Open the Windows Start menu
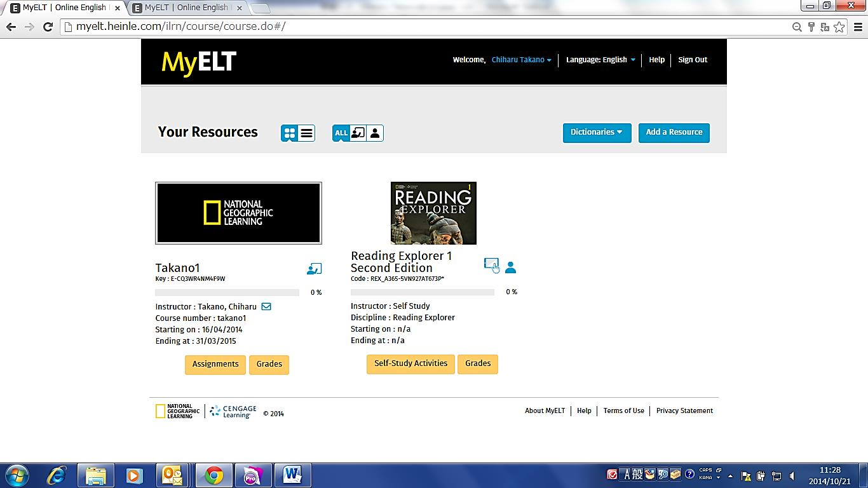The height and width of the screenshot is (488, 868). [x=17, y=475]
